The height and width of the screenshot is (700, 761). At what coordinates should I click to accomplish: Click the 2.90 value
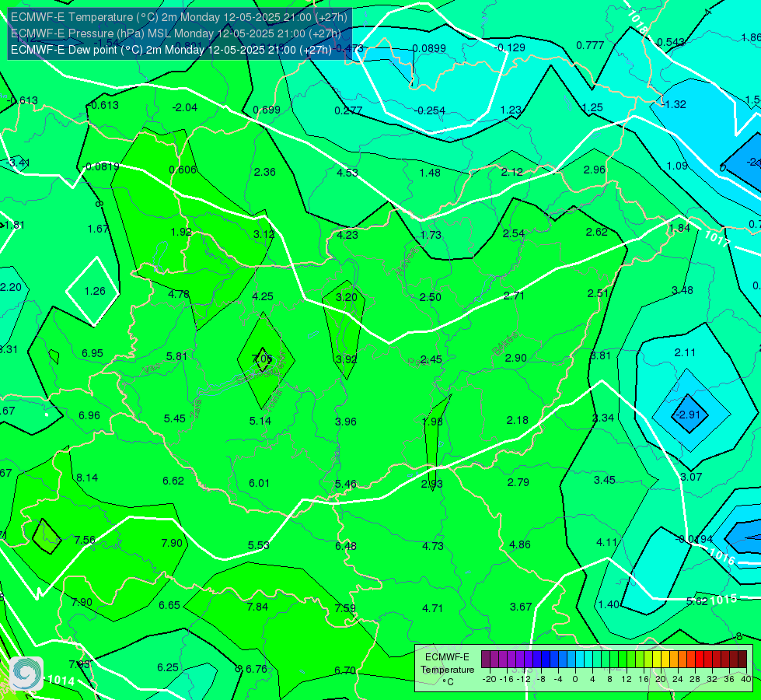pyautogui.click(x=516, y=358)
